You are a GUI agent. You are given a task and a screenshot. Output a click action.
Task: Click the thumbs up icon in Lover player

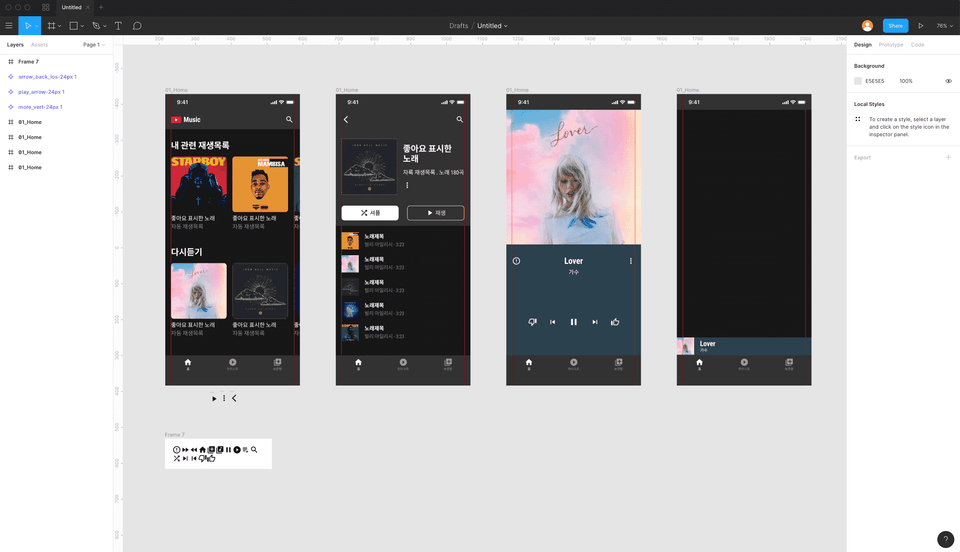pos(615,322)
